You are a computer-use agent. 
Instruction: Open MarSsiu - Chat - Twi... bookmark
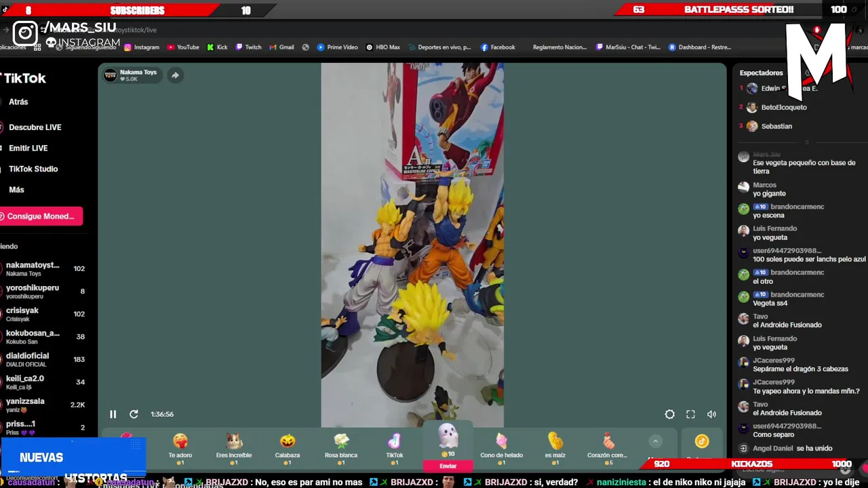pyautogui.click(x=628, y=47)
